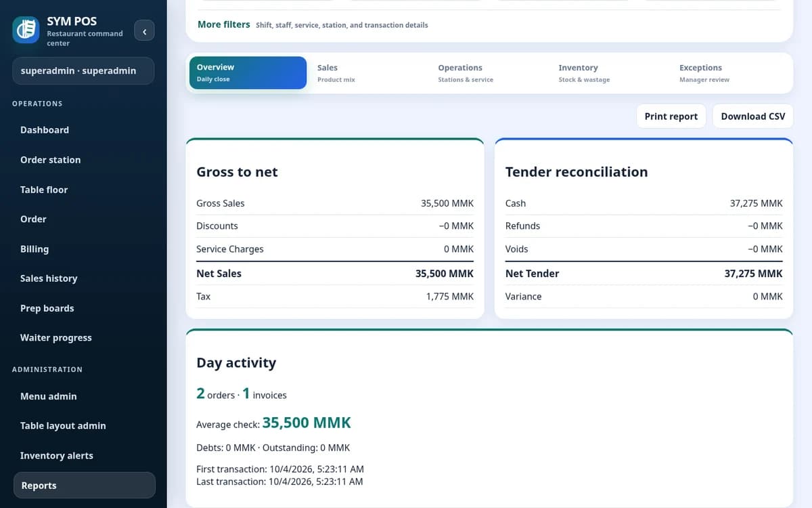The width and height of the screenshot is (812, 508).
Task: Switch to the Sales Product mix tab
Action: point(368,73)
